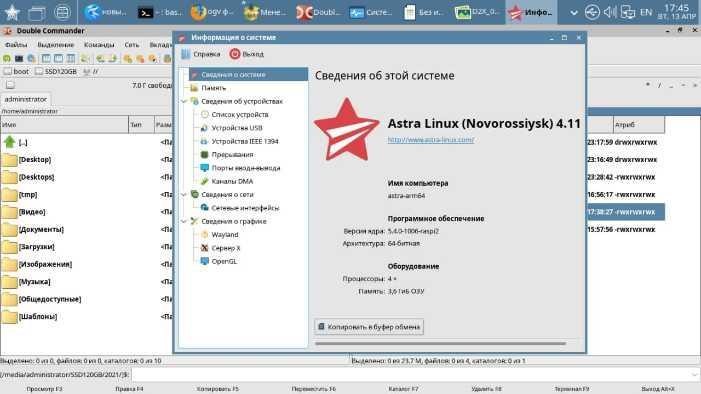Open Файлы menu in Double Commander

tap(16, 45)
